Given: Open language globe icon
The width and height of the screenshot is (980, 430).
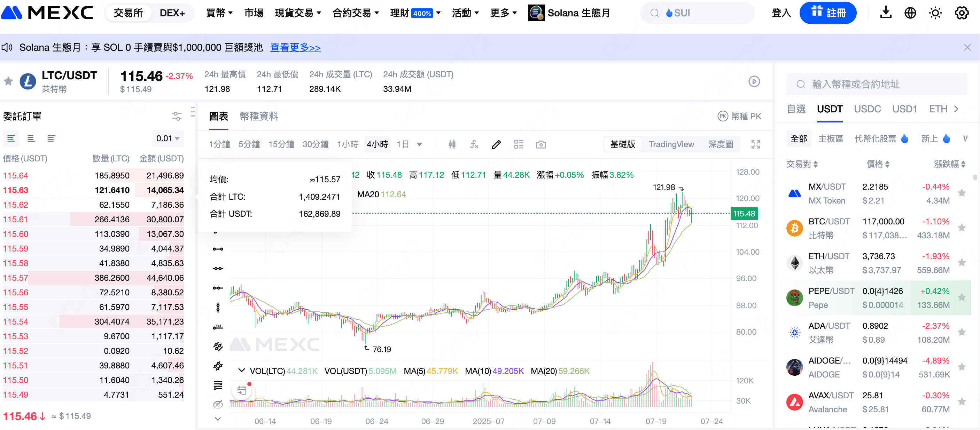Looking at the screenshot, I should [910, 13].
